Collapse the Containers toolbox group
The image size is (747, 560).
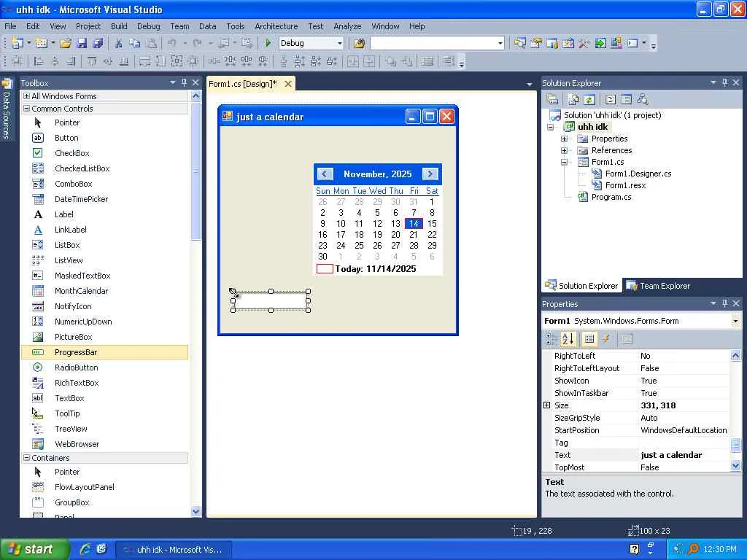pos(27,458)
